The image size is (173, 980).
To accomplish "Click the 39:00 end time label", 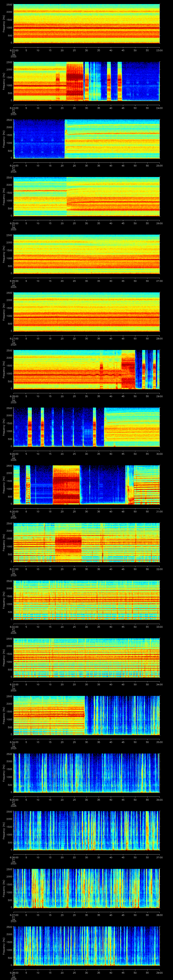I will point(159,972).
